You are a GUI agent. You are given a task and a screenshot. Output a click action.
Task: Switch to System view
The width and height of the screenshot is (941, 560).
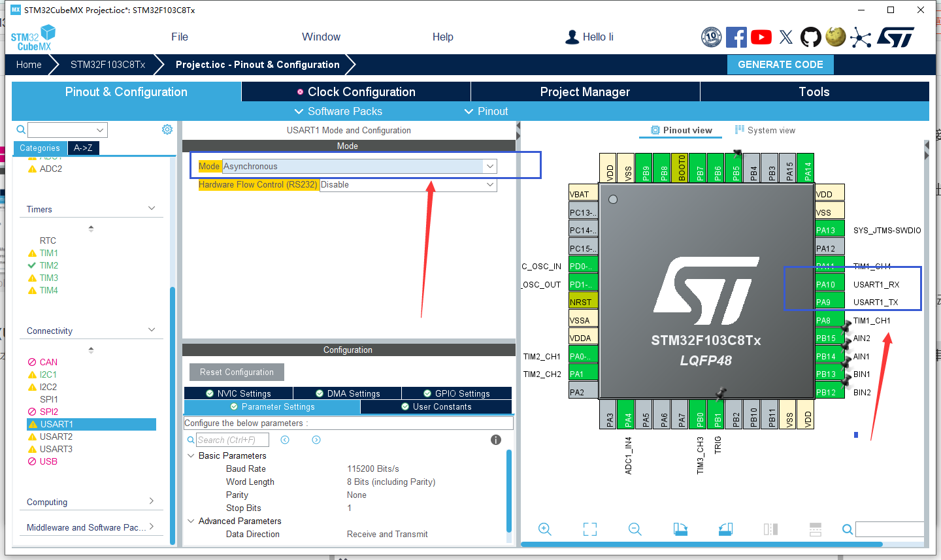click(765, 130)
